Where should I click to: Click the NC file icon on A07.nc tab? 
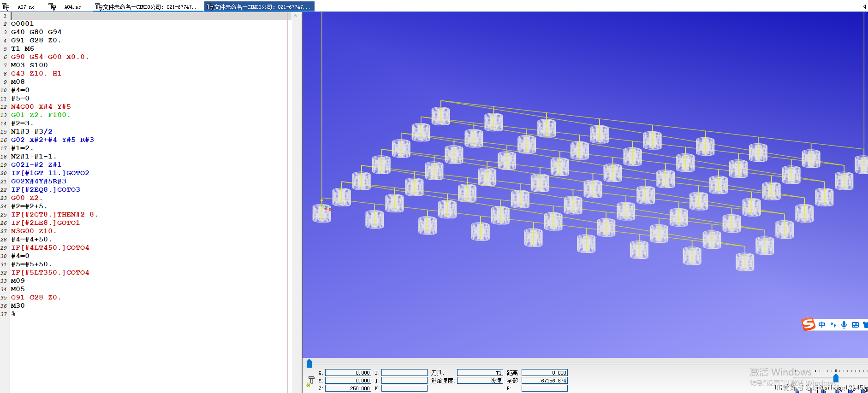coord(6,7)
